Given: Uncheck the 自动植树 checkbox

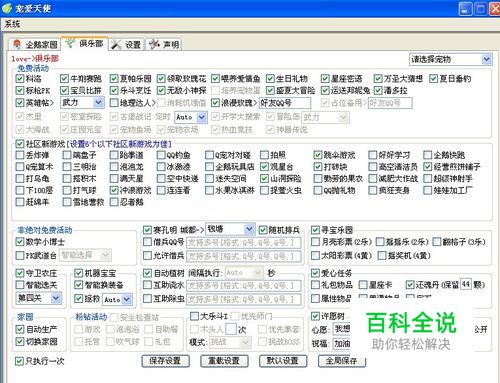Looking at the screenshot, I should [x=147, y=273].
